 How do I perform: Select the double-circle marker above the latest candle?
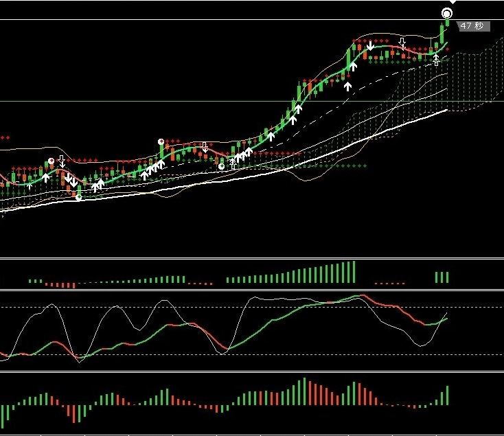tap(447, 14)
